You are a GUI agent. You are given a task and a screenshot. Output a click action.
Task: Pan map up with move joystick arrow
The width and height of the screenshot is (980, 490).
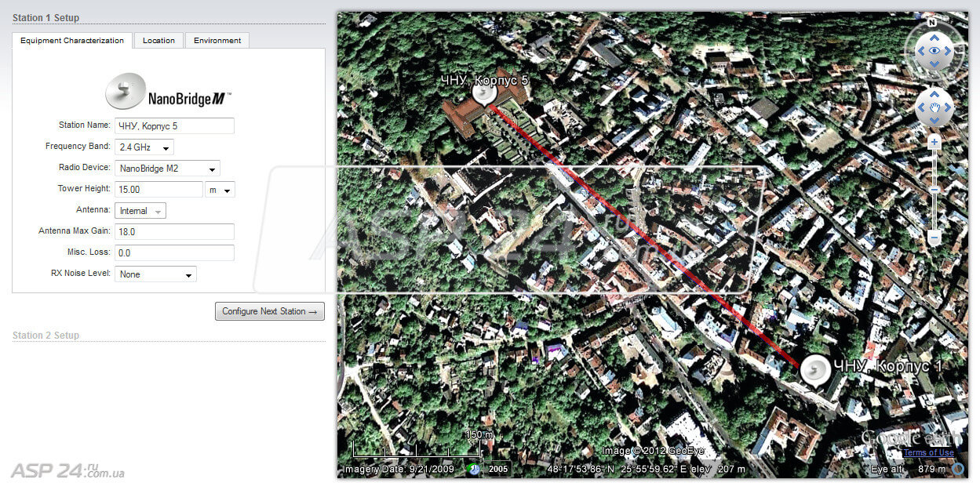coord(934,93)
